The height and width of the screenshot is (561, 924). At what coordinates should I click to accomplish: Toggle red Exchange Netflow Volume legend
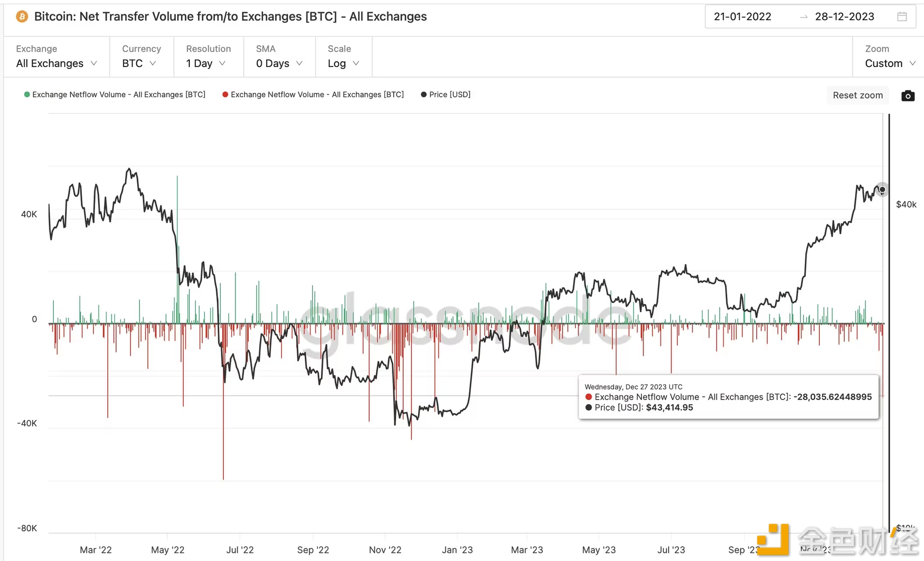click(313, 94)
